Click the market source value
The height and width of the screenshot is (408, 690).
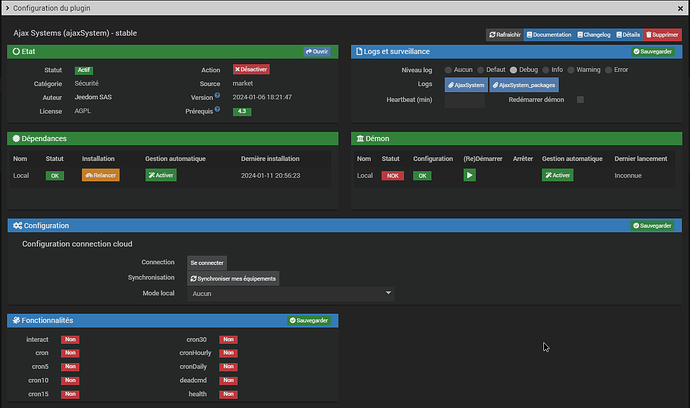[x=243, y=83]
